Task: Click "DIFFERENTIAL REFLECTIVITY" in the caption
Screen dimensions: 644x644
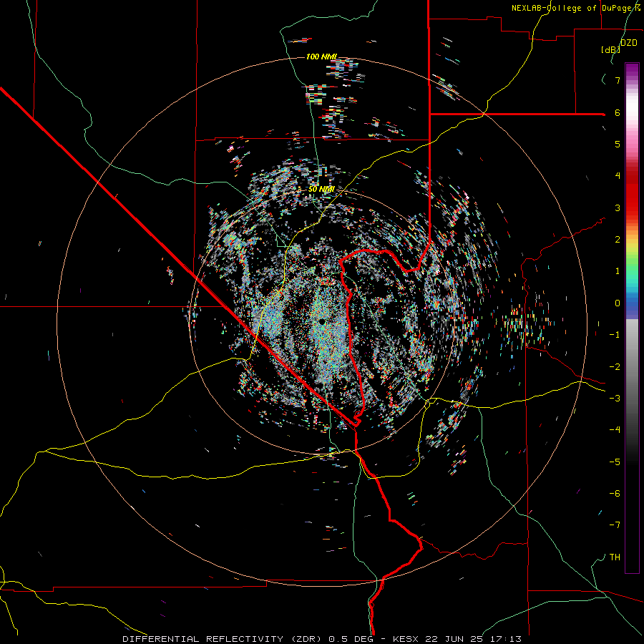Action: coord(203,639)
